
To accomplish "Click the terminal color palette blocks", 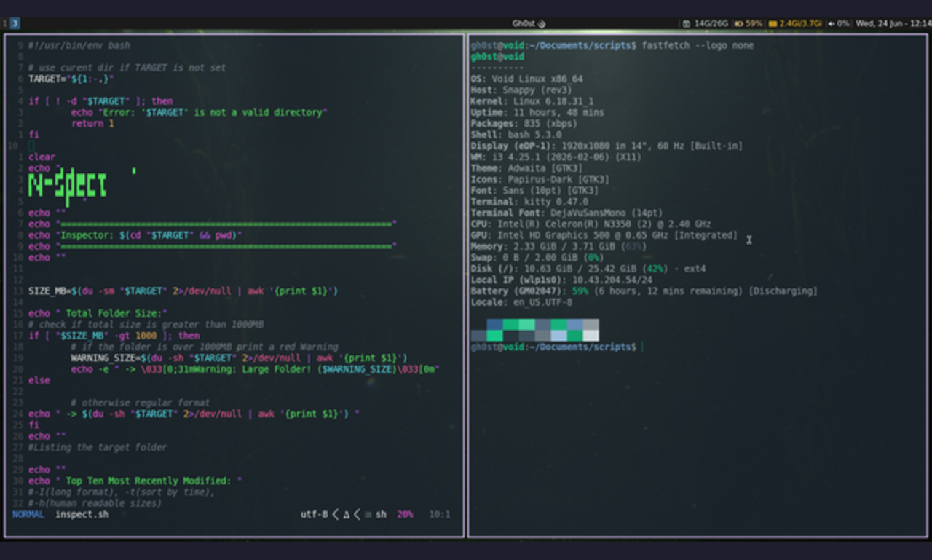I will (x=535, y=330).
